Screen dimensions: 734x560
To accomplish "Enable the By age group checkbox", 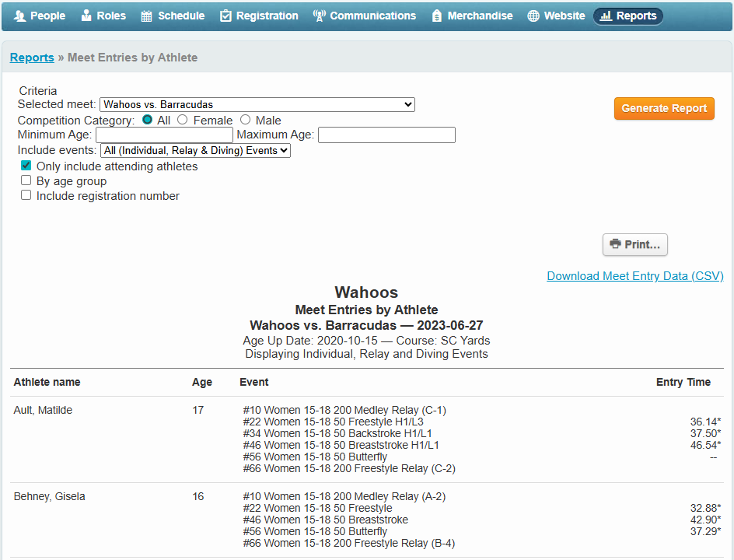I will pos(26,180).
